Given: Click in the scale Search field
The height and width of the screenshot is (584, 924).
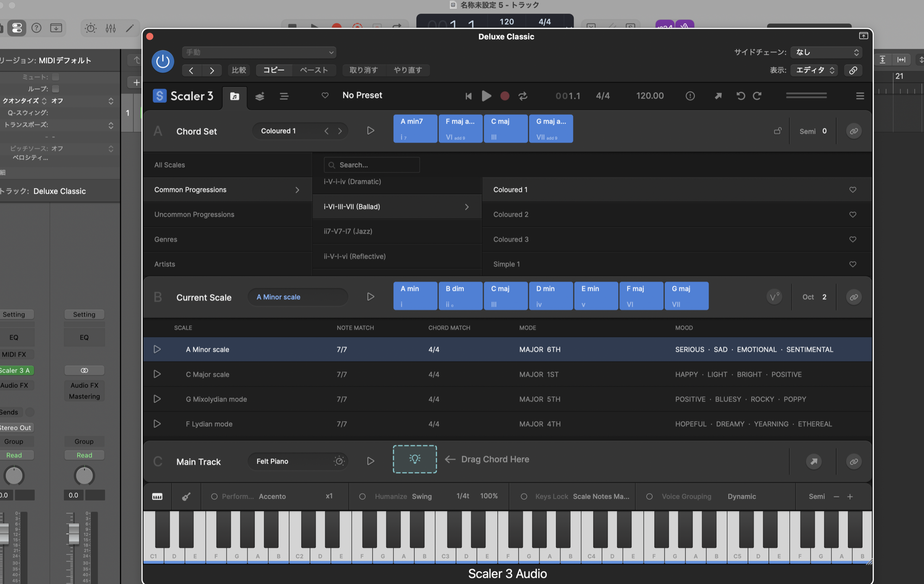Looking at the screenshot, I should pos(372,165).
